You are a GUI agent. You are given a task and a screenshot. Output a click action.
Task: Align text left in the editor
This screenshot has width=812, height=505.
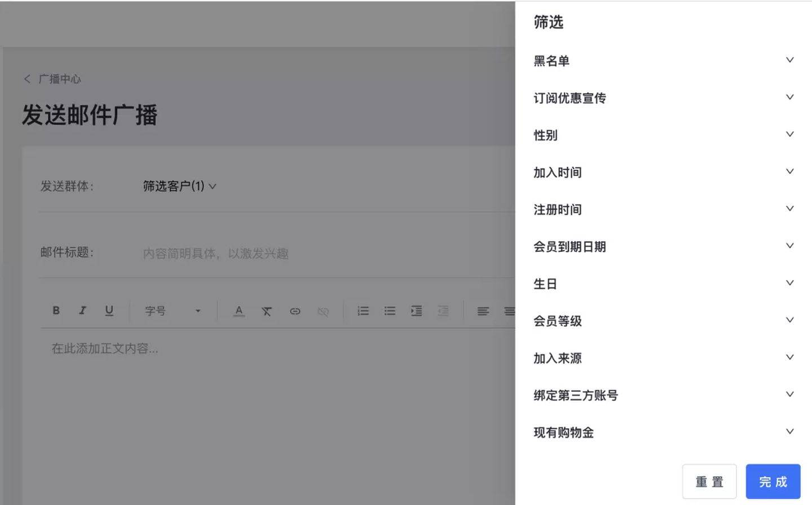point(483,311)
